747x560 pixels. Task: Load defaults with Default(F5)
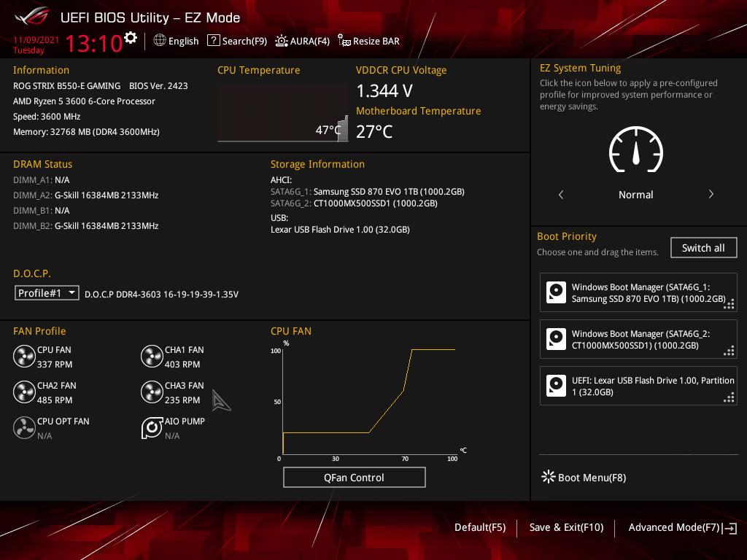pyautogui.click(x=480, y=527)
